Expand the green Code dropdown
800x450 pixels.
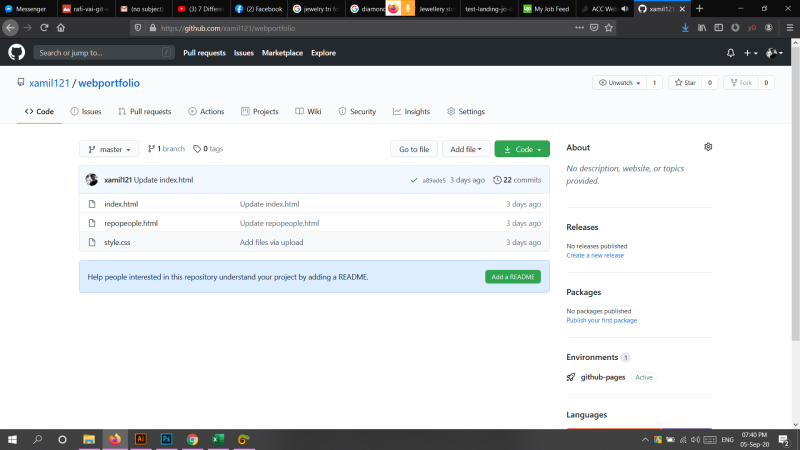(522, 149)
